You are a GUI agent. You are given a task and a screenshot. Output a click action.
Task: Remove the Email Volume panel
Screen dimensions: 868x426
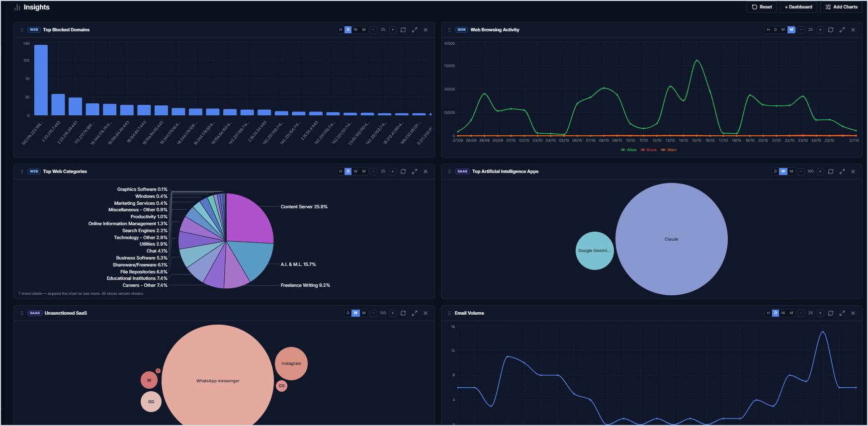pos(853,313)
